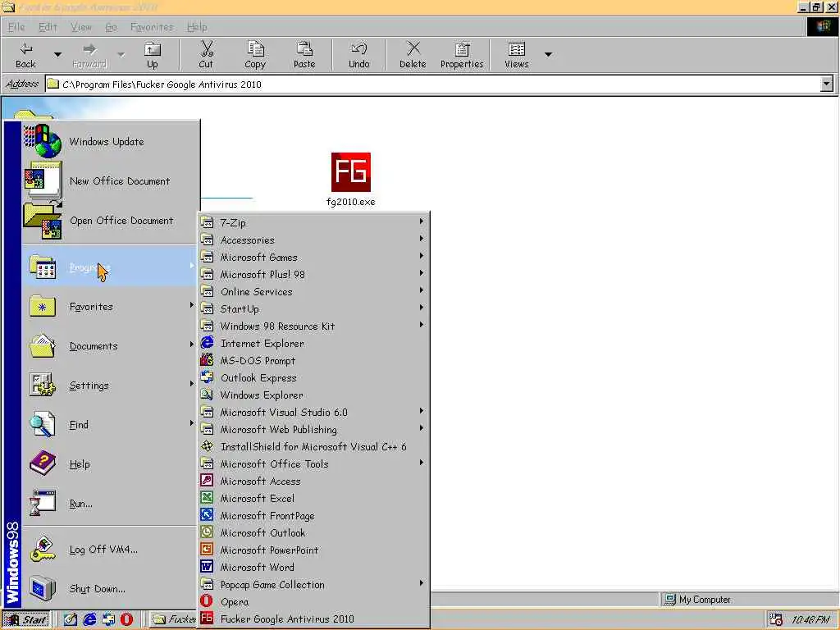The width and height of the screenshot is (840, 630).
Task: Open the Edit menu
Action: (48, 27)
